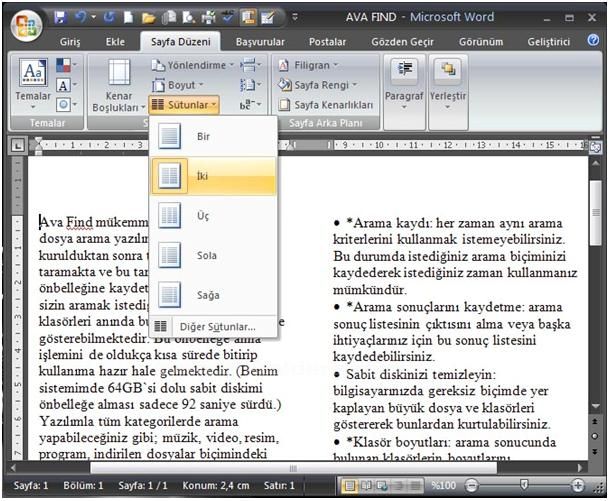Click the tab selector at ruler corner
The height and width of the screenshot is (501, 609).
click(17, 146)
